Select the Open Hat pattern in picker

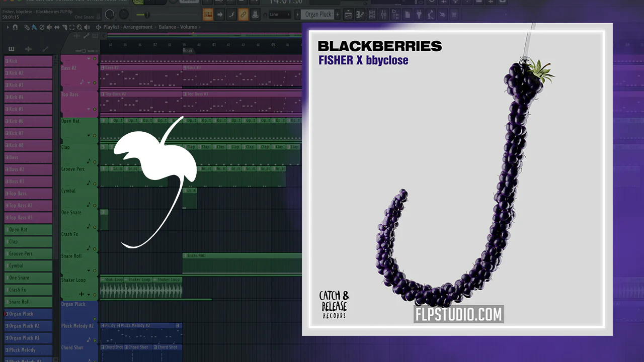click(28, 230)
